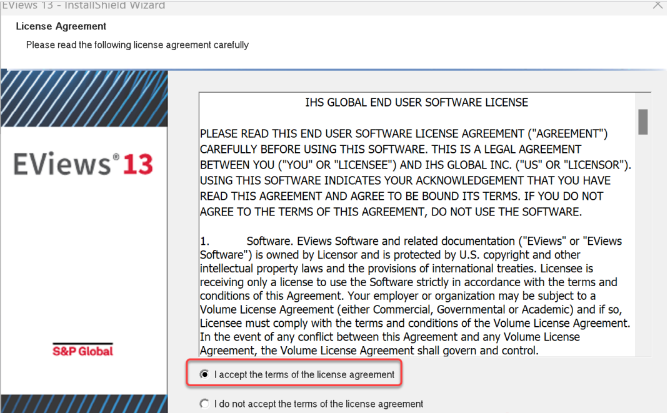Click the "IHS GLOBAL END USER SOFTWARE LICENSE" heading

point(416,103)
